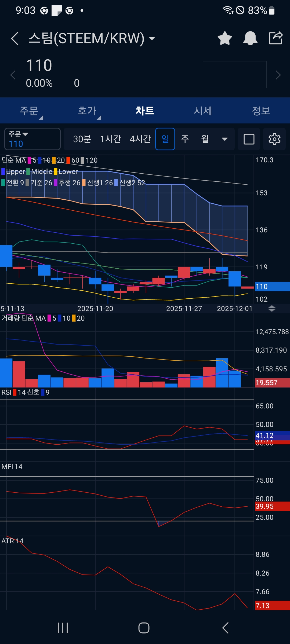Select the 차트 tab
The width and height of the screenshot is (290, 644).
coord(145,111)
